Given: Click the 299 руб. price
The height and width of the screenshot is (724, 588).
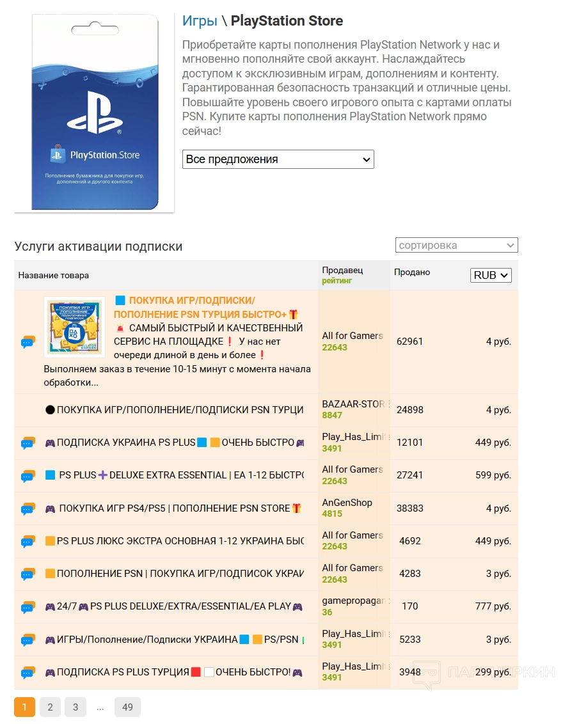Looking at the screenshot, I should pyautogui.click(x=493, y=672).
